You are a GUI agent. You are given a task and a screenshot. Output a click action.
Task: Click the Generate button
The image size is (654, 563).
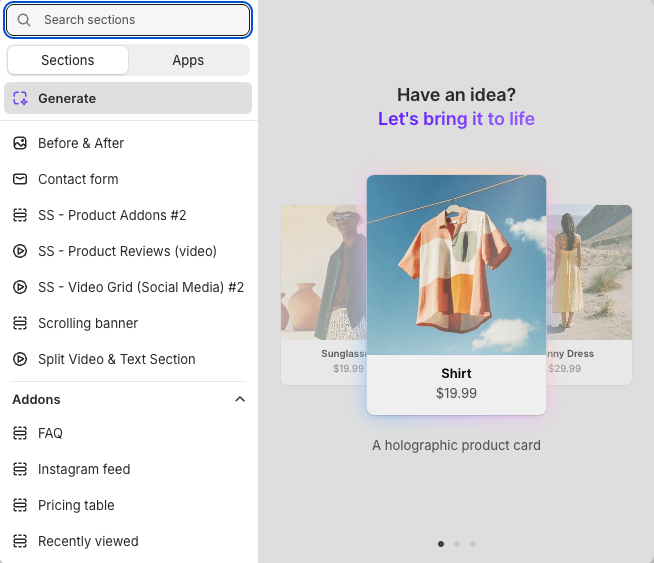128,98
